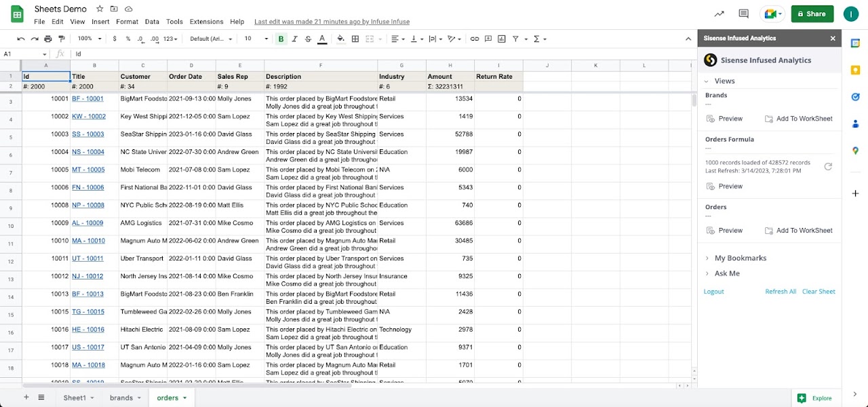Click Add To WorkSheet under Brands
This screenshot has width=868, height=407.
[798, 119]
